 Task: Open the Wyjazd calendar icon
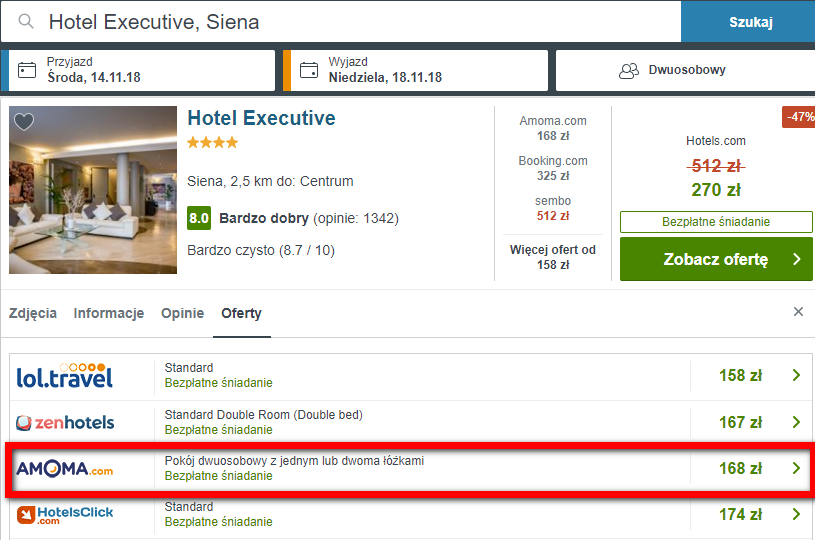[309, 70]
